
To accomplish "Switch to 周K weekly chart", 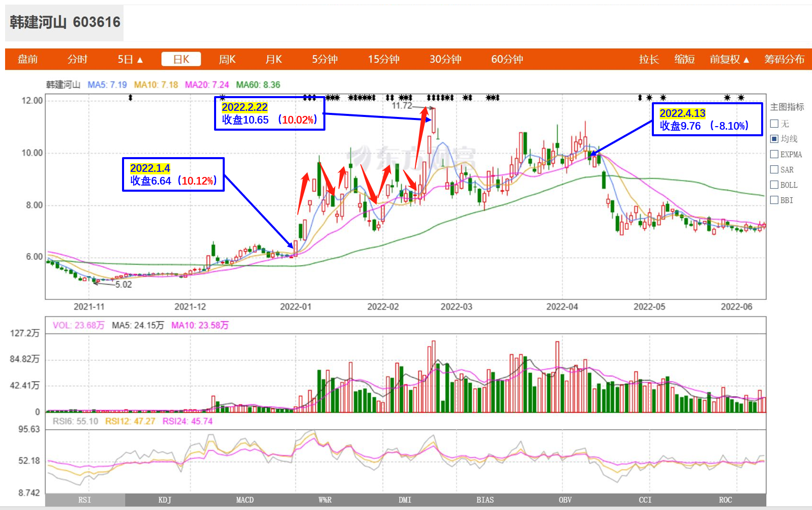I will click(227, 59).
